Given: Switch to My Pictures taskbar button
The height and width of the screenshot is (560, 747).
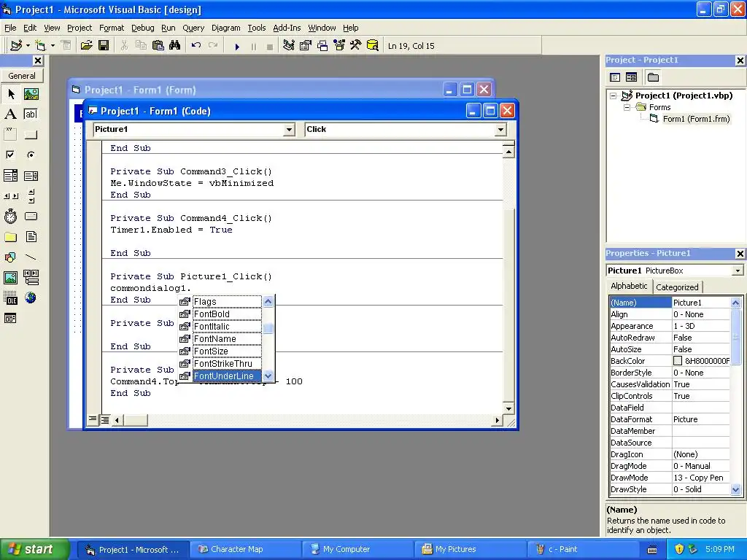Looking at the screenshot, I should [x=470, y=549].
